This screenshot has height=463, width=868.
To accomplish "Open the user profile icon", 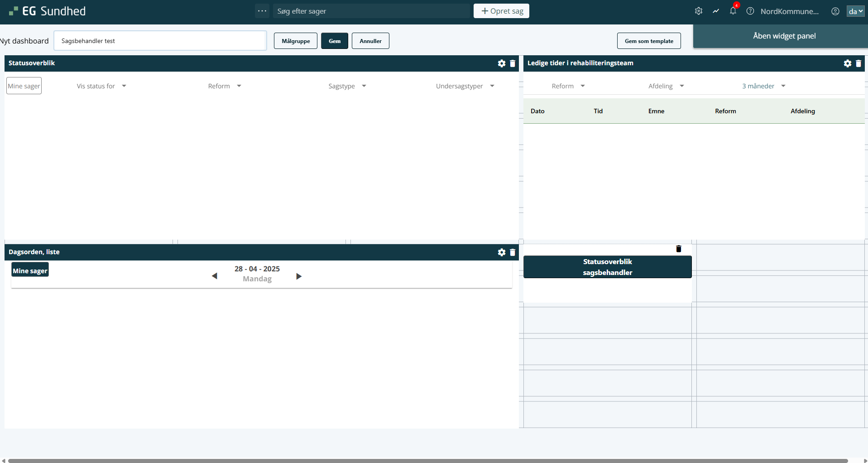I will [835, 11].
